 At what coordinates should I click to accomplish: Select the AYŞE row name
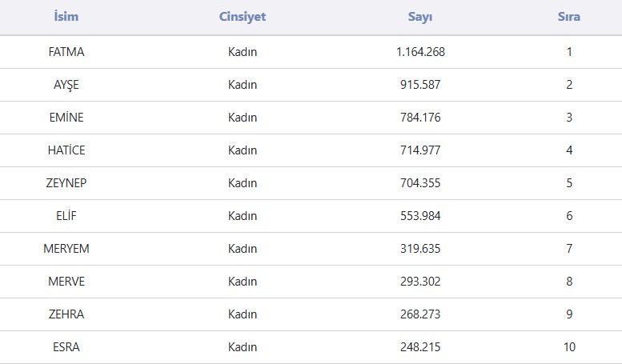(66, 85)
